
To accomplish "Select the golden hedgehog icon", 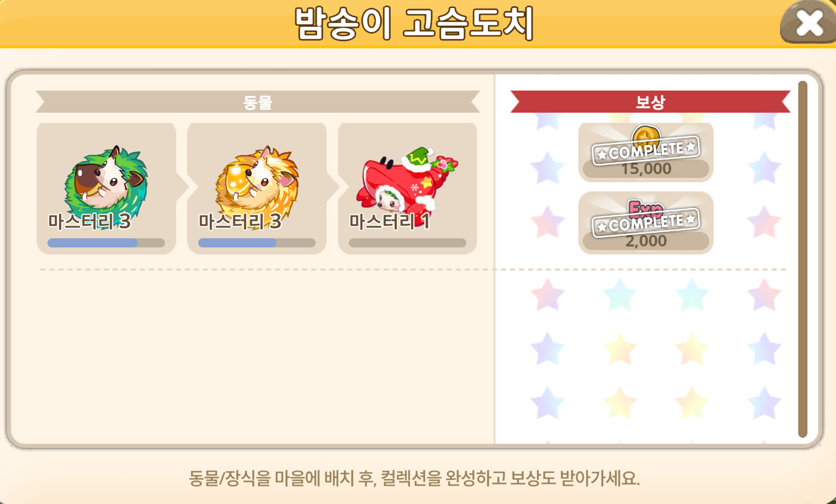I will coord(257,179).
